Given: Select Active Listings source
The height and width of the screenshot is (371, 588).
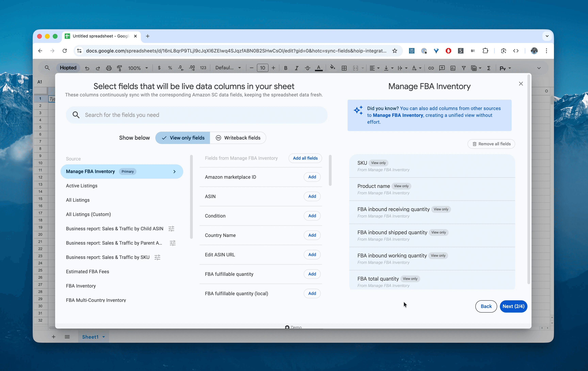Looking at the screenshot, I should [x=81, y=186].
